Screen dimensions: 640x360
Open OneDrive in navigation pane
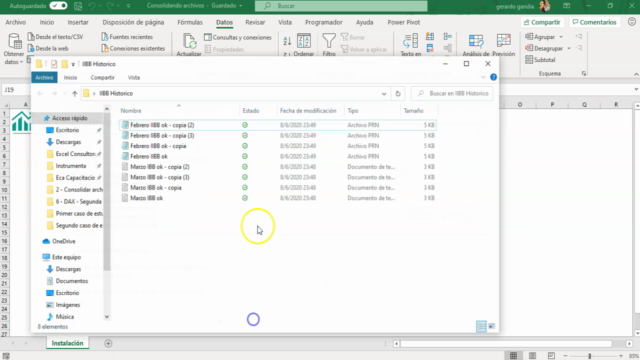[x=59, y=241]
